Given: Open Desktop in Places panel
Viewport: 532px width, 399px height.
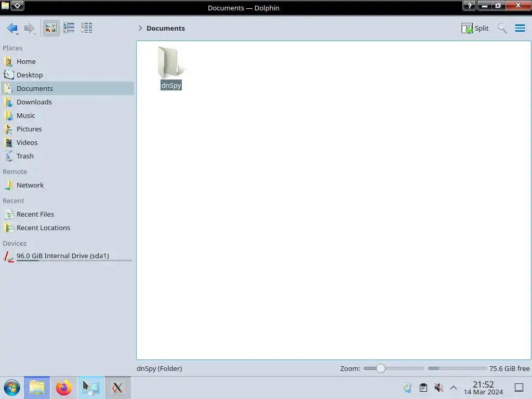Looking at the screenshot, I should [x=68, y=75].
